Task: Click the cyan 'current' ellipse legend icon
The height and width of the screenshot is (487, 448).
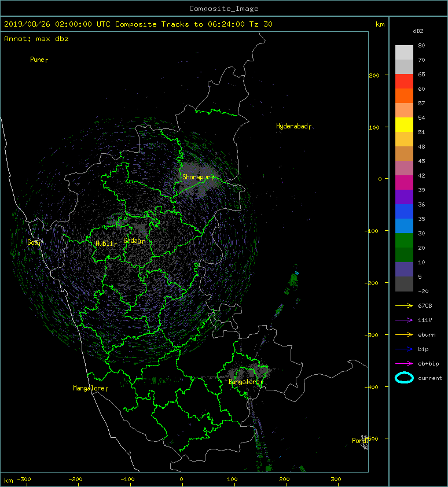Action: coord(404,378)
